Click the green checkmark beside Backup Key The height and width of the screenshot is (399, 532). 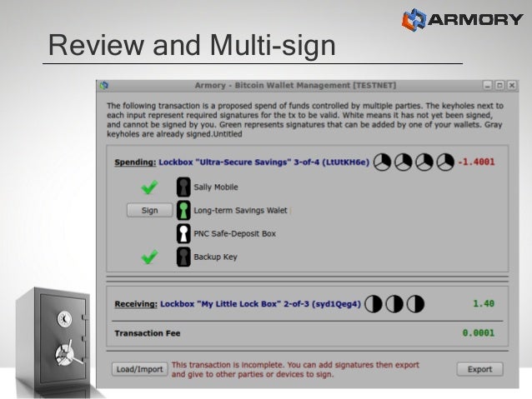[149, 257]
